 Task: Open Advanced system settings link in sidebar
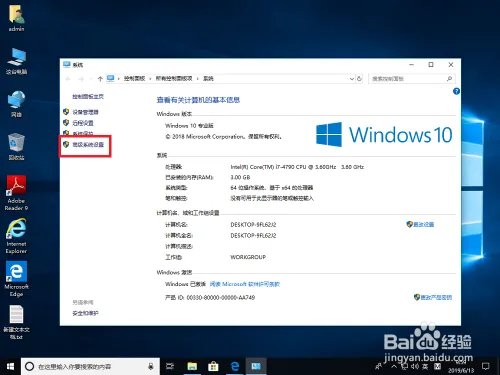click(88, 145)
